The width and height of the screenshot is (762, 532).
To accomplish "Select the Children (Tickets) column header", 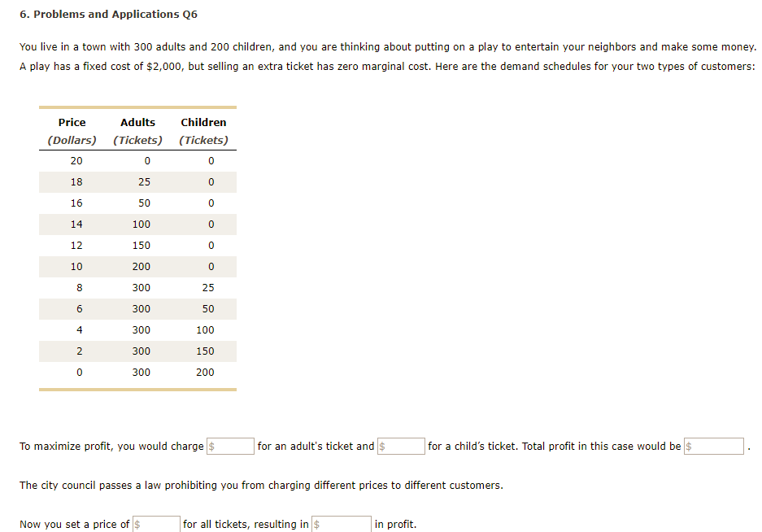I will click(x=203, y=130).
